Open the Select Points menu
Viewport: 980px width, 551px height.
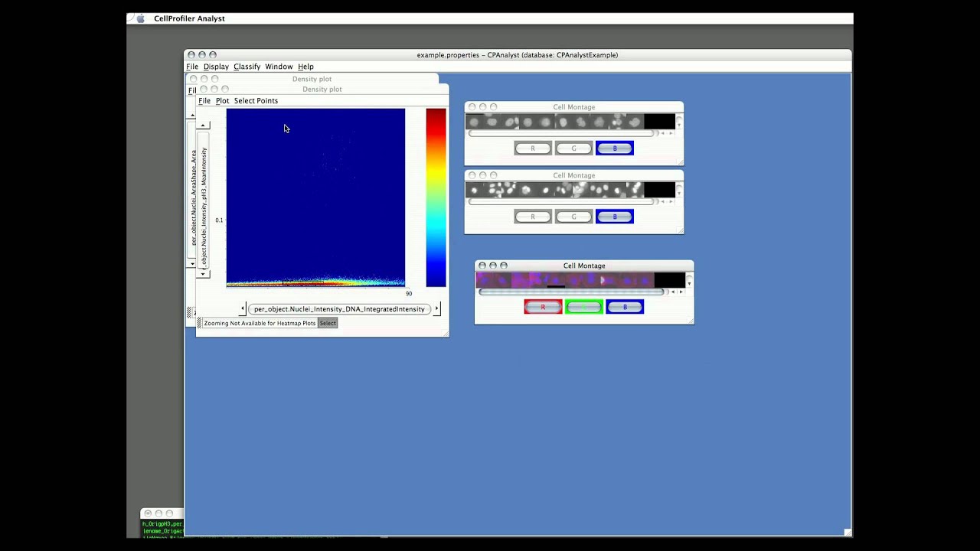pos(256,100)
